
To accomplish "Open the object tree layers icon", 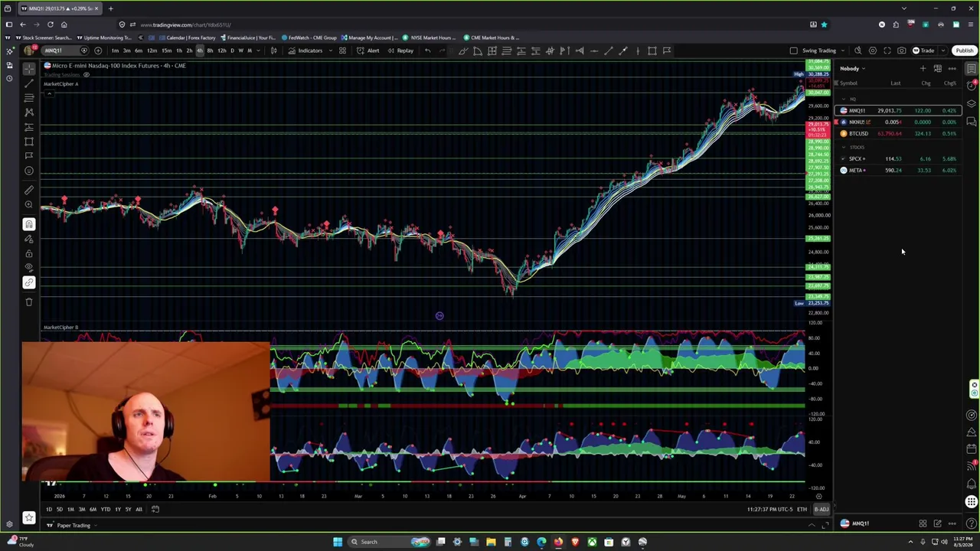I will 971,104.
